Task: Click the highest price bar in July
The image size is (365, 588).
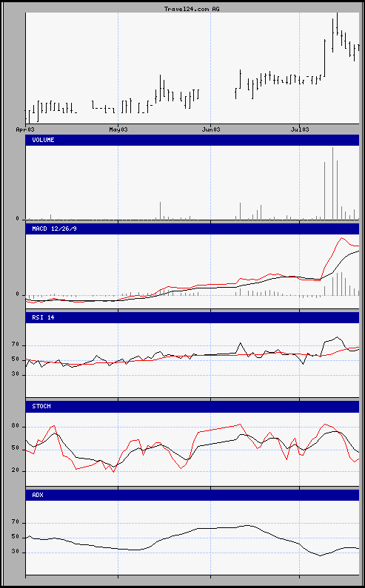Action: tap(337, 23)
